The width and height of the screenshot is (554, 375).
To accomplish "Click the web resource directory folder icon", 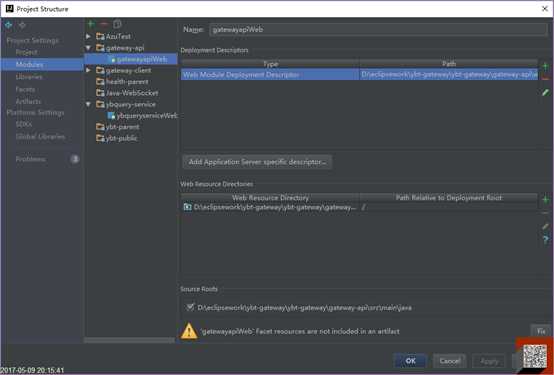I will coord(188,207).
